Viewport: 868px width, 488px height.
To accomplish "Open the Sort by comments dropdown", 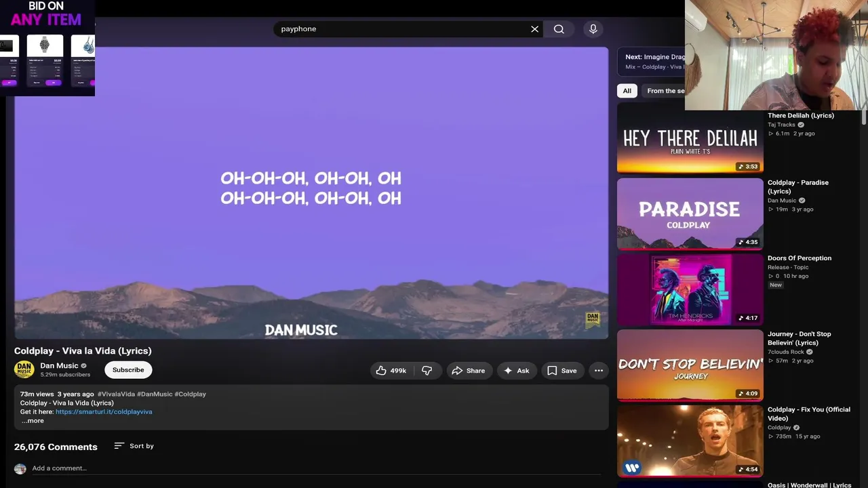I will point(134,446).
